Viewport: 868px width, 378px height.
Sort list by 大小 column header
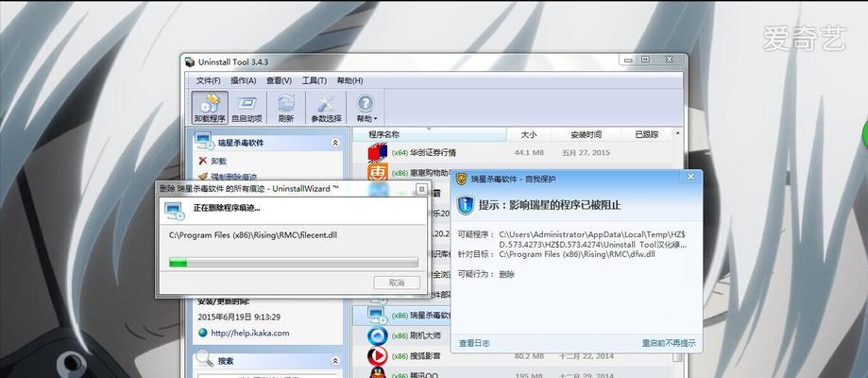click(x=529, y=135)
